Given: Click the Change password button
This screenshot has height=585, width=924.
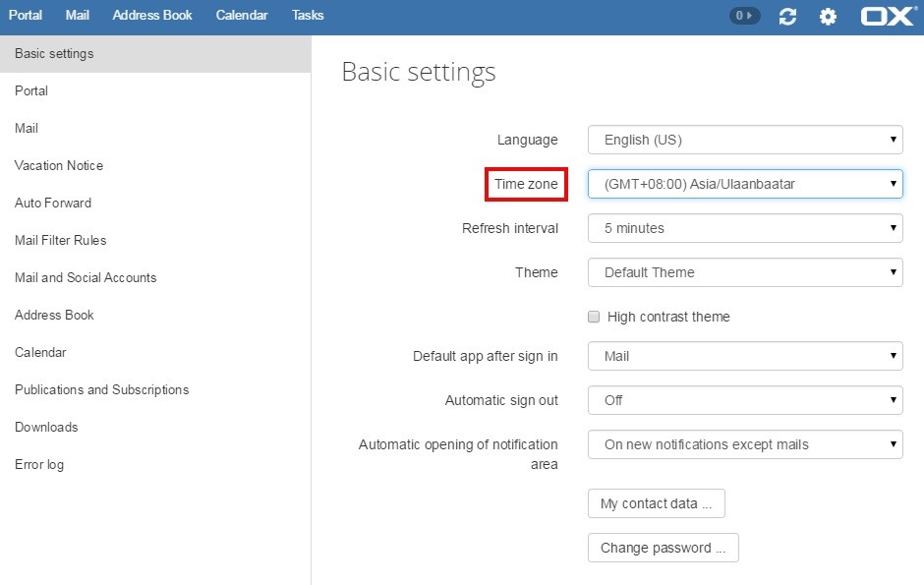Looking at the screenshot, I should 663,548.
